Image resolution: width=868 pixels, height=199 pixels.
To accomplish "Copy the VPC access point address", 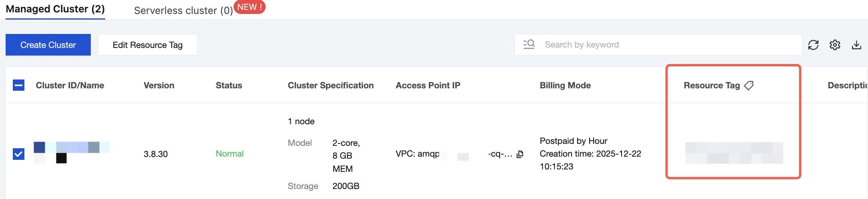I will 520,154.
